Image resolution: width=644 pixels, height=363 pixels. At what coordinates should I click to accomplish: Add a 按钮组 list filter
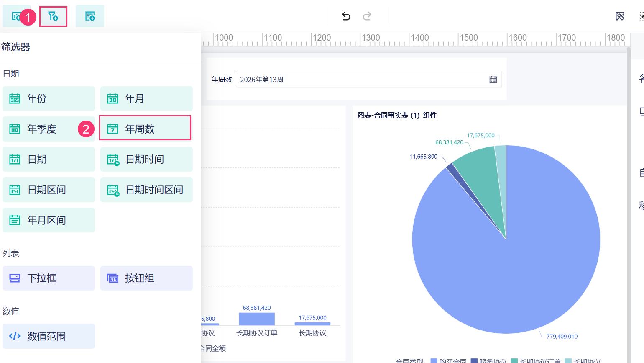[x=146, y=278]
